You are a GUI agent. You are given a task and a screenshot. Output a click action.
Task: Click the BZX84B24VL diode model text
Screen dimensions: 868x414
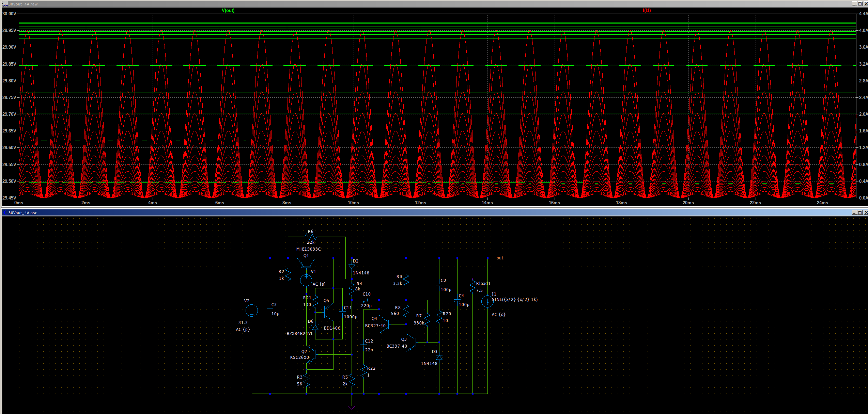pyautogui.click(x=300, y=334)
